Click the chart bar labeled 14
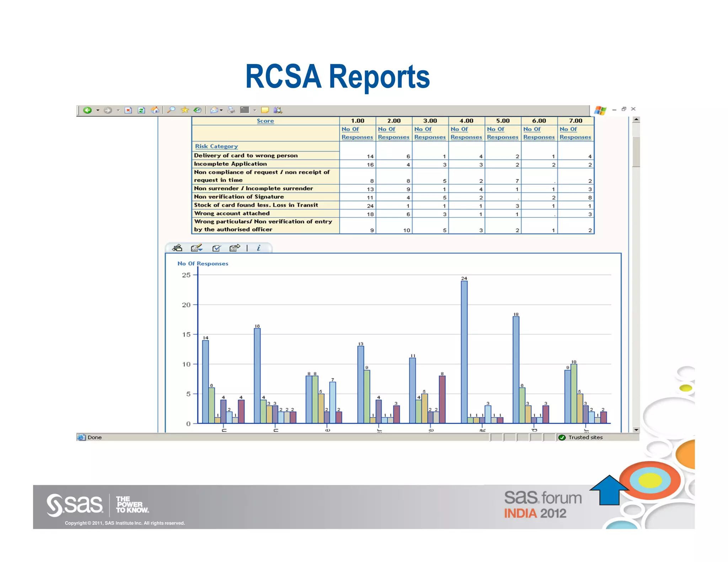This screenshot has width=728, height=562. [x=205, y=382]
